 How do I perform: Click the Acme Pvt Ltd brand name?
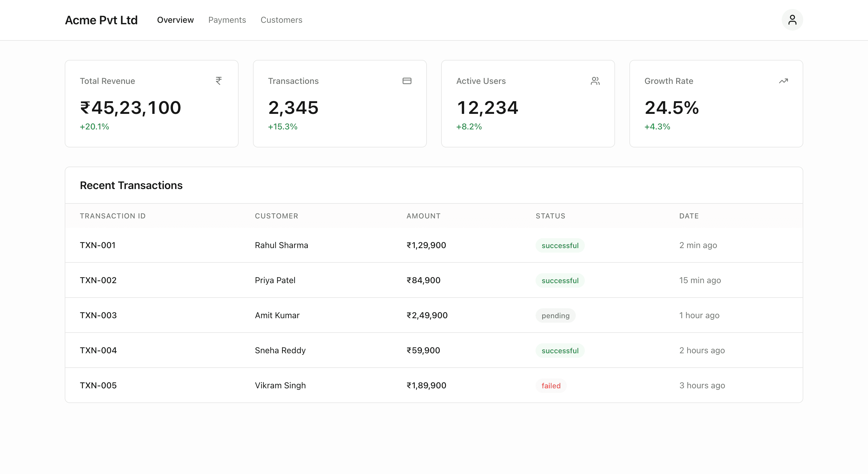point(101,19)
